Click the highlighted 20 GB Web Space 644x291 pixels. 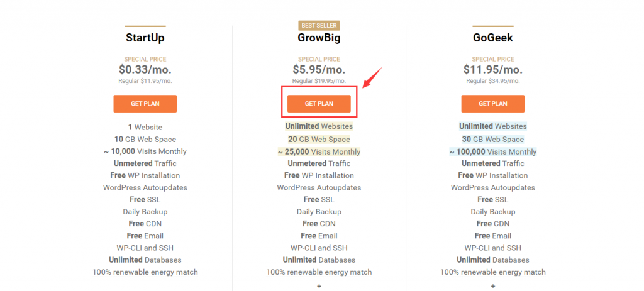click(x=319, y=139)
